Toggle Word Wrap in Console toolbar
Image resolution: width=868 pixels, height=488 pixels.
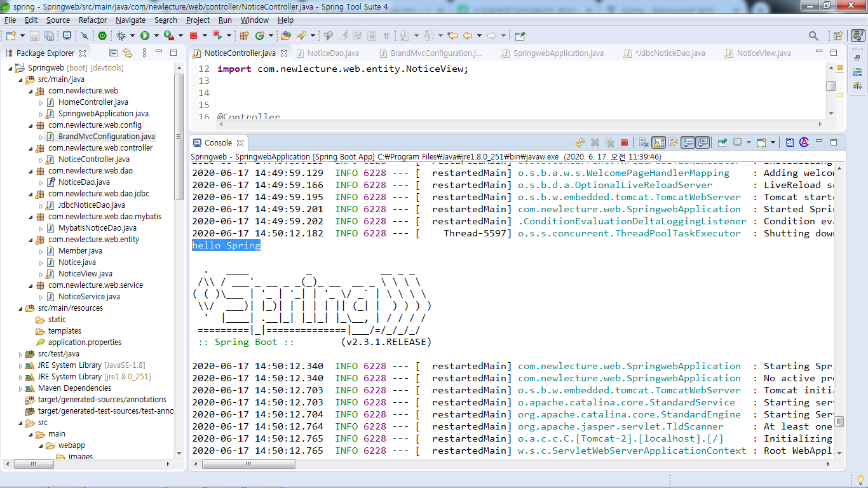(673, 143)
